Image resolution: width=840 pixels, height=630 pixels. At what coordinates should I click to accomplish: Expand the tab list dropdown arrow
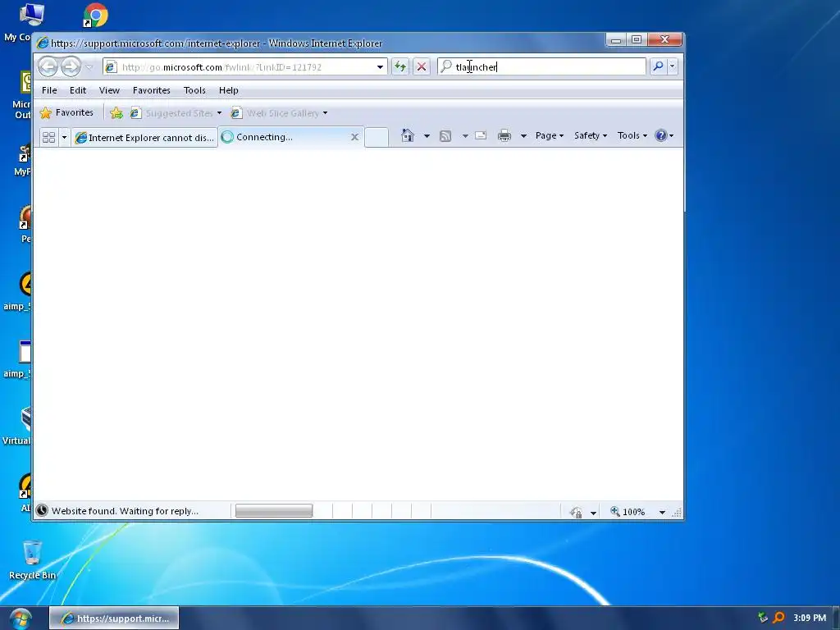[x=64, y=138]
